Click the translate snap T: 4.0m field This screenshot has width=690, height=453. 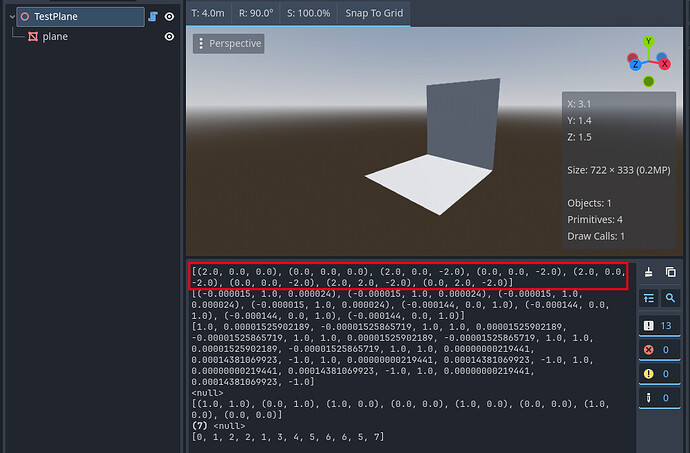point(208,13)
